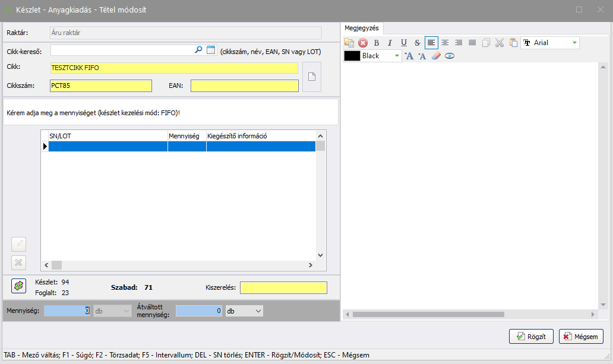
Task: Click the eye preview icon
Action: pyautogui.click(x=450, y=56)
